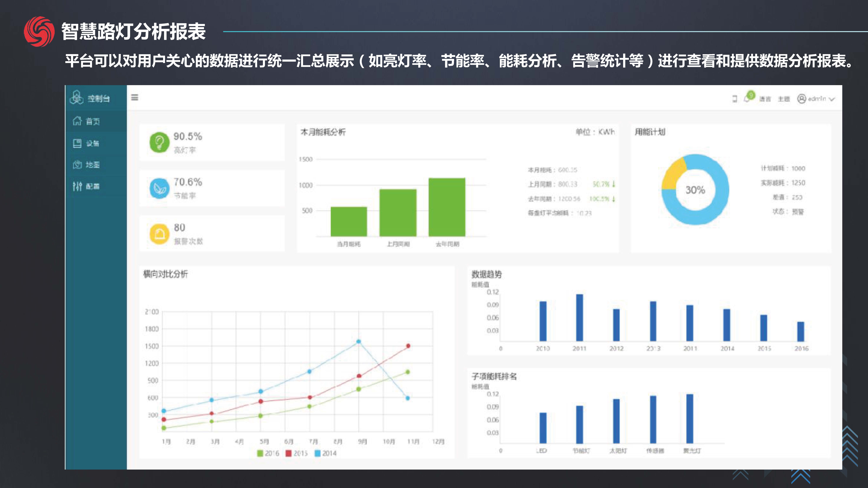Click the blue leaf 节能率 icon

pyautogui.click(x=159, y=188)
